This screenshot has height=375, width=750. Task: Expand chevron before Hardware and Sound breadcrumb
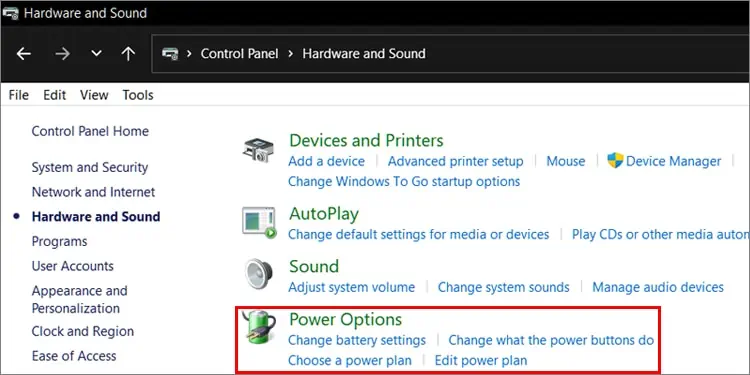(290, 54)
